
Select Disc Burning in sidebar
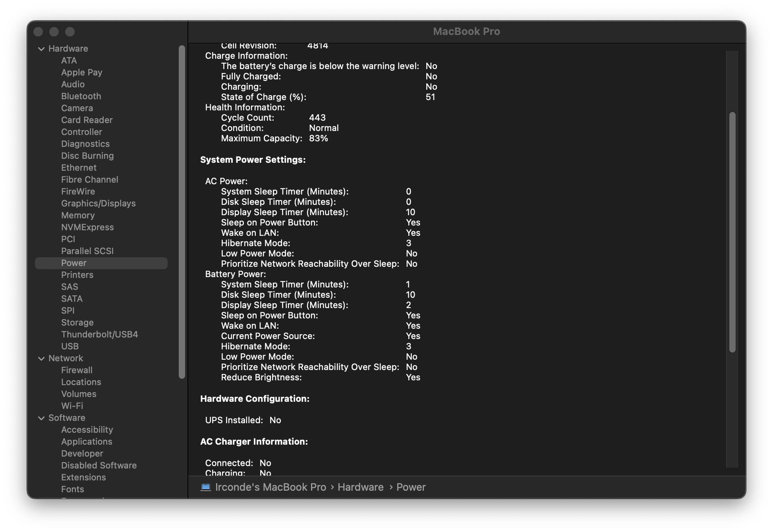87,156
